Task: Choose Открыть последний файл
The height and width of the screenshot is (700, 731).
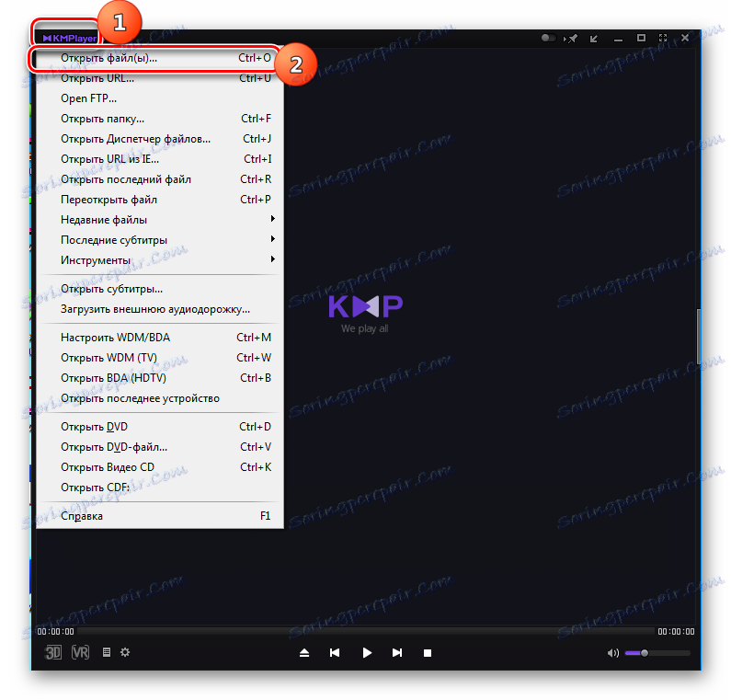Action: coord(160,179)
